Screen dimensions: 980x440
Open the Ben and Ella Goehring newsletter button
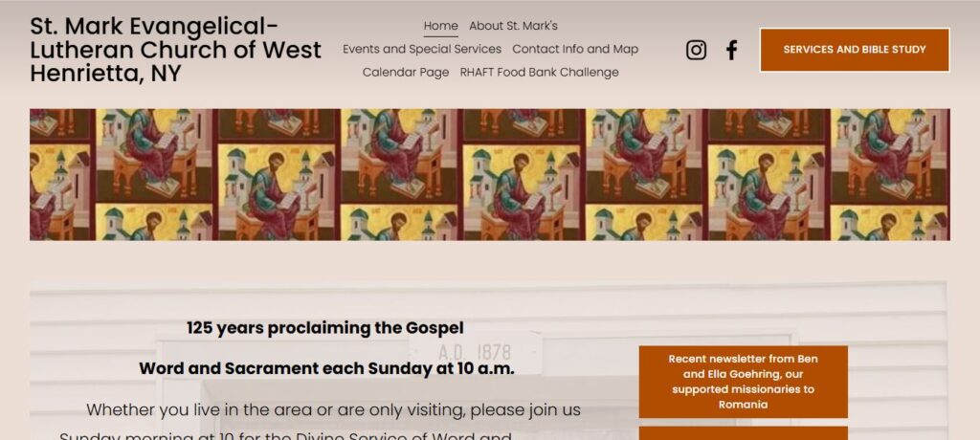(743, 382)
